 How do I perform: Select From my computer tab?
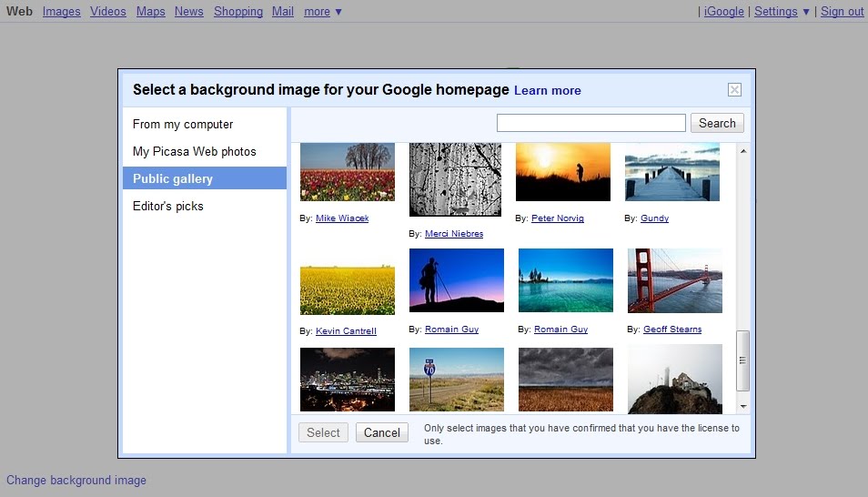(205, 124)
